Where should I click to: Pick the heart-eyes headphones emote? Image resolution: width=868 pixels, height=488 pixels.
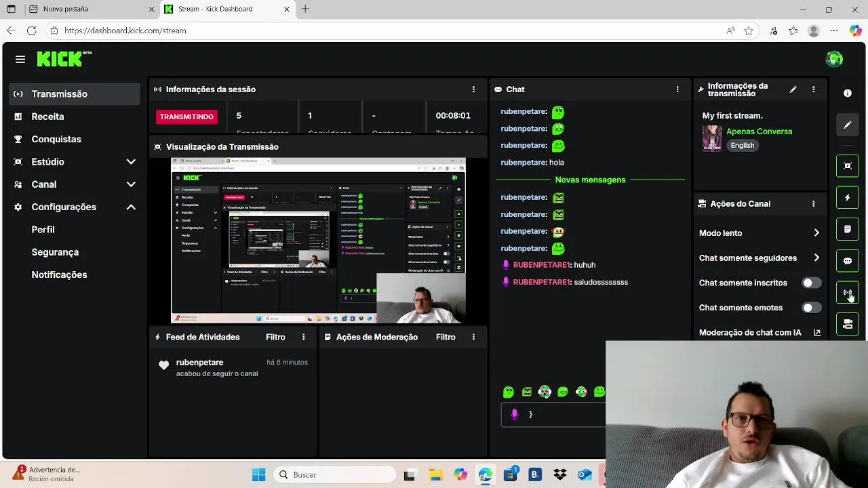click(x=545, y=392)
